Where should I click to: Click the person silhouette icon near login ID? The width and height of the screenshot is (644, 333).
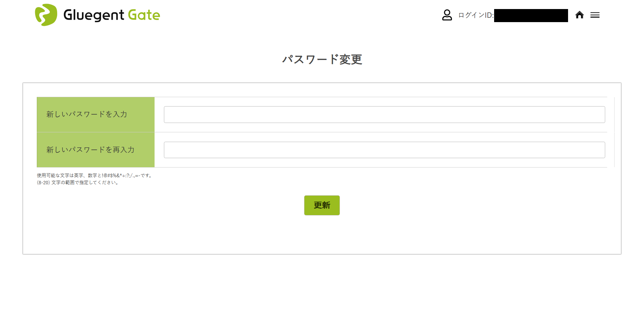click(447, 15)
